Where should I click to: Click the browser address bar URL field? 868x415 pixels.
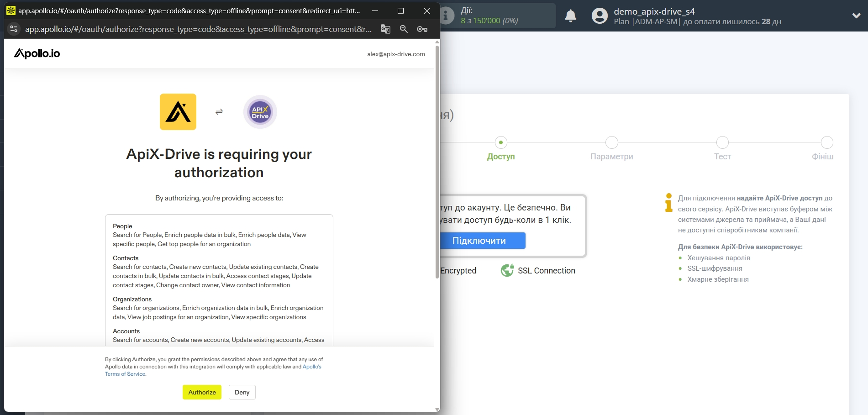pyautogui.click(x=196, y=29)
